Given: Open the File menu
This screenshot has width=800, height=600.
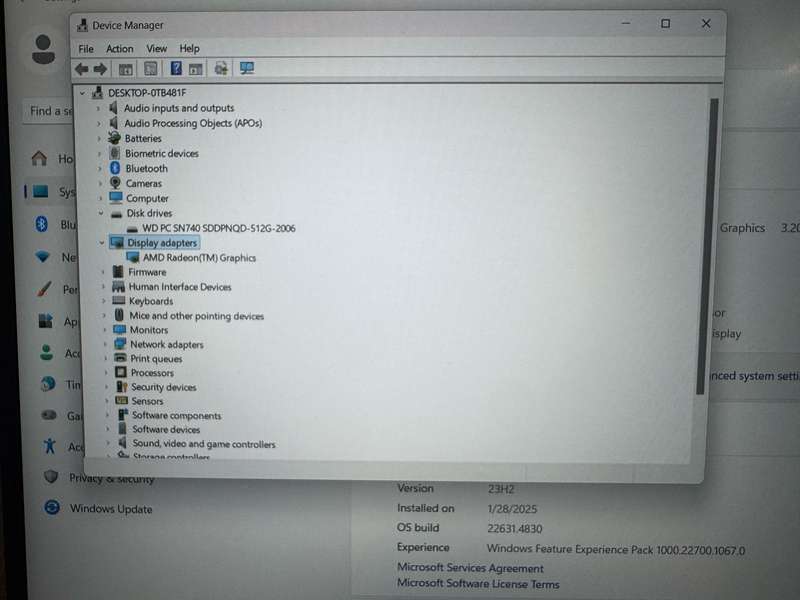Looking at the screenshot, I should pos(86,48).
